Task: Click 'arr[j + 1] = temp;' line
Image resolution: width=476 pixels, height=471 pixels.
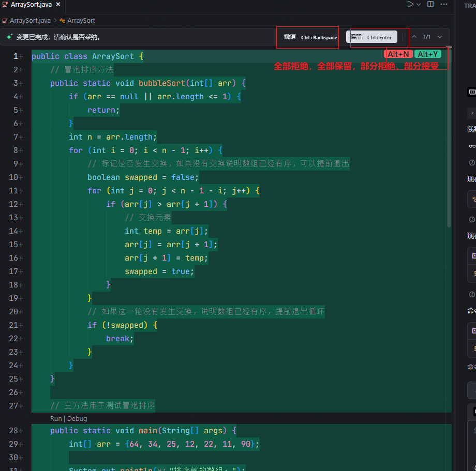Action: [167, 258]
